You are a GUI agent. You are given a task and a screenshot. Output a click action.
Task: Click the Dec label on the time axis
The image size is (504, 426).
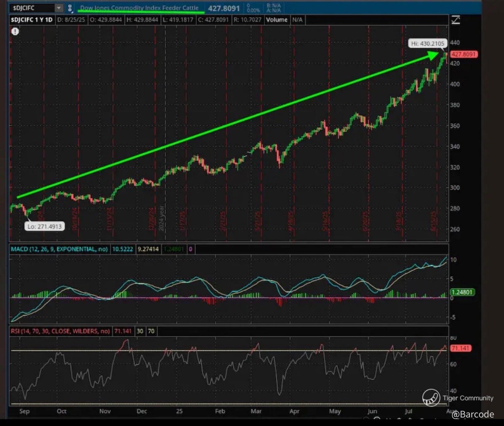pyautogui.click(x=142, y=411)
